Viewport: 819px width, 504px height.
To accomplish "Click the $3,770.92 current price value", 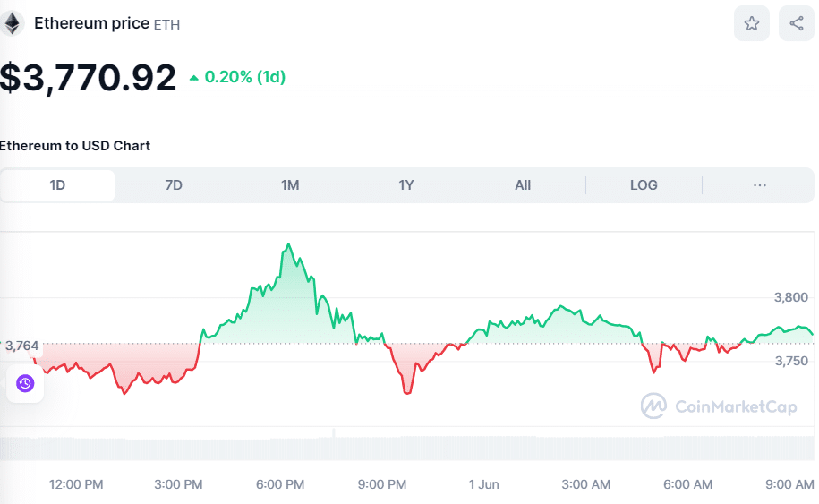I will (88, 78).
